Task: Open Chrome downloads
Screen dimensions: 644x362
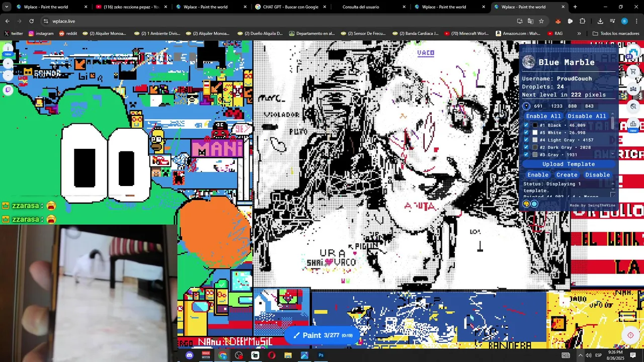Action: tap(600, 21)
